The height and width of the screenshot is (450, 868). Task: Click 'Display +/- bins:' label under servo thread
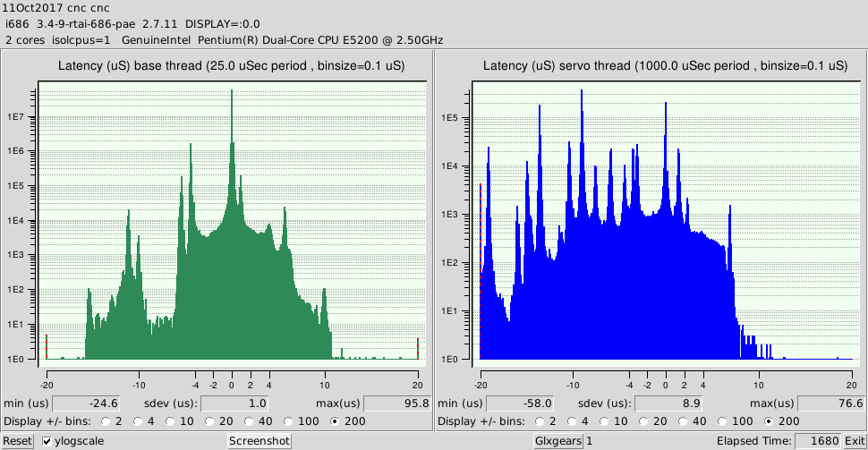pos(481,421)
